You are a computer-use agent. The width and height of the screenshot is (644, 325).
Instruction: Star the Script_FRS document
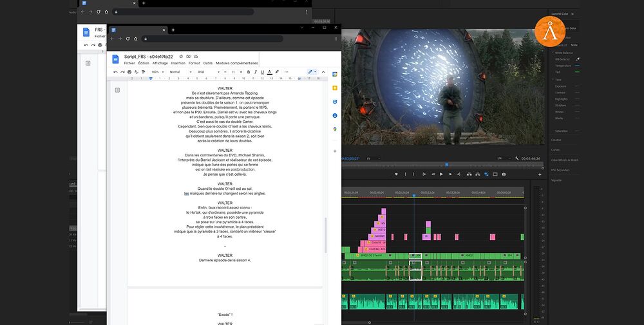tap(180, 57)
